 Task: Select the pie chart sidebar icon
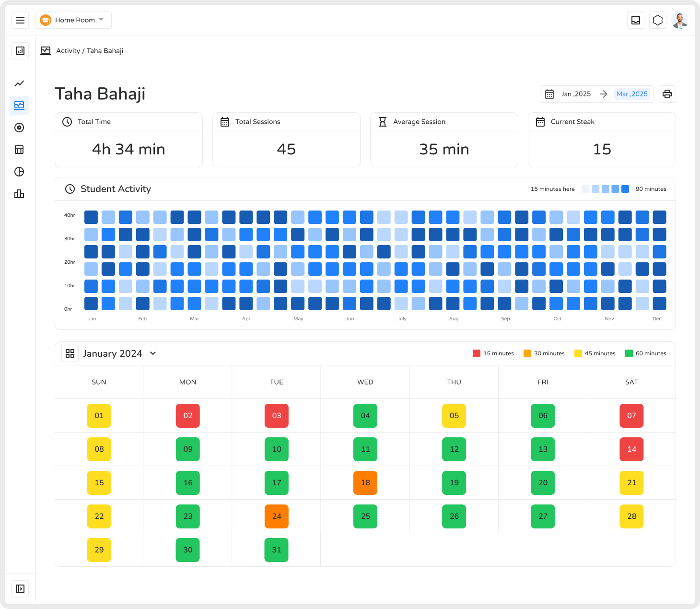coord(19,172)
